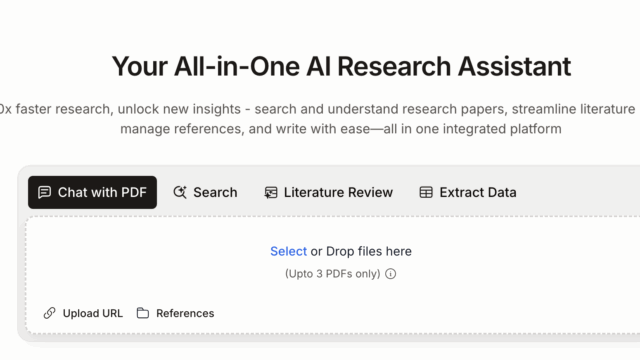Click the Extract Data table icon
640x360 pixels.
coord(426,192)
